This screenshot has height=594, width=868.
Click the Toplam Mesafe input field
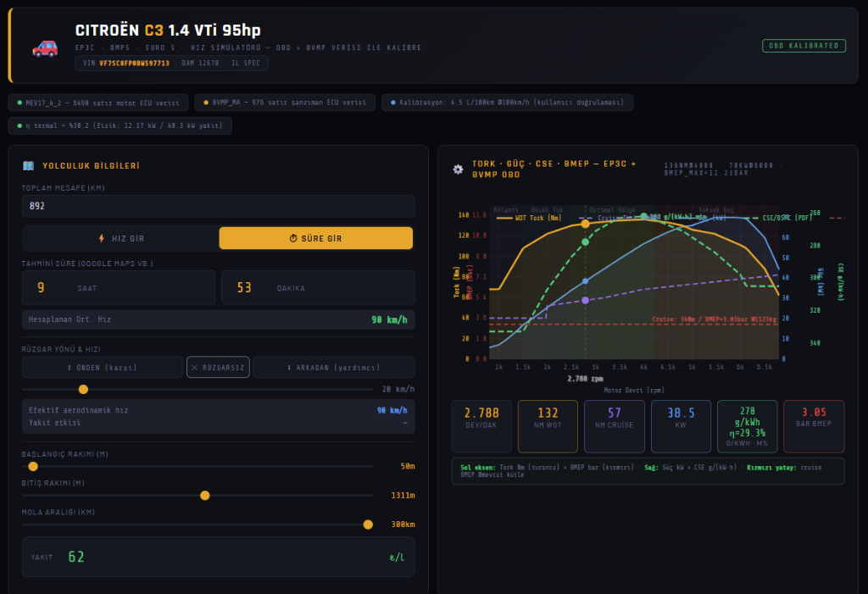coord(218,206)
